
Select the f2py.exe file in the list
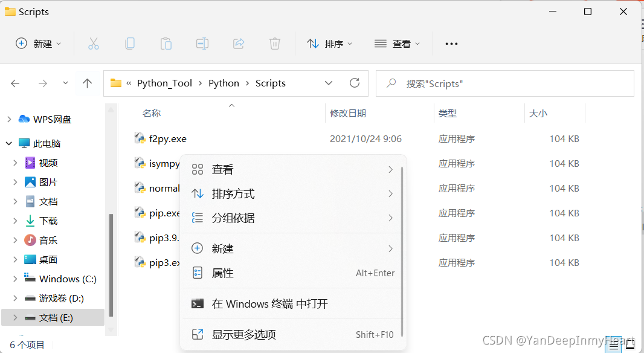pos(168,138)
